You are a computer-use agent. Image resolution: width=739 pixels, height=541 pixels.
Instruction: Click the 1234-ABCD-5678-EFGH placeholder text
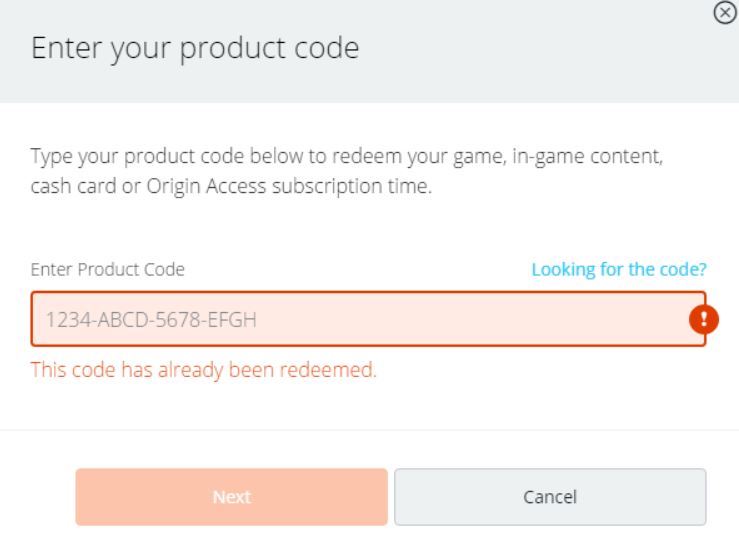pos(158,321)
